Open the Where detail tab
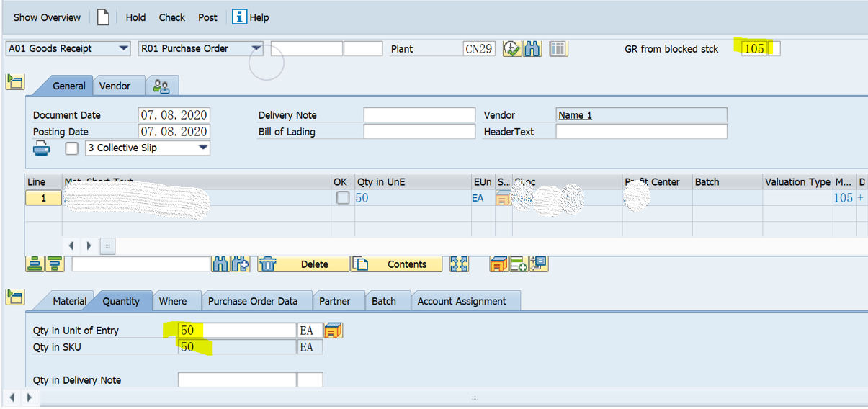 (x=173, y=301)
